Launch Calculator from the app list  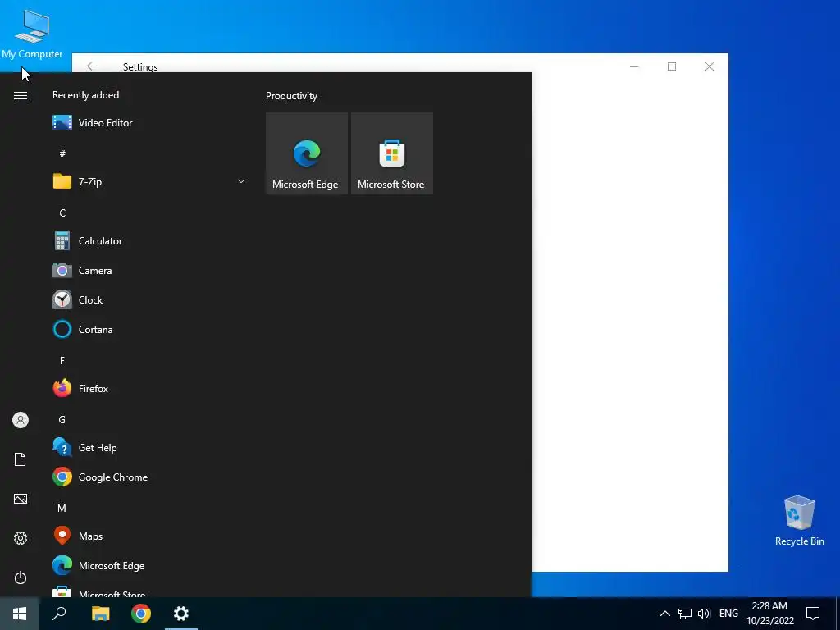149,241
